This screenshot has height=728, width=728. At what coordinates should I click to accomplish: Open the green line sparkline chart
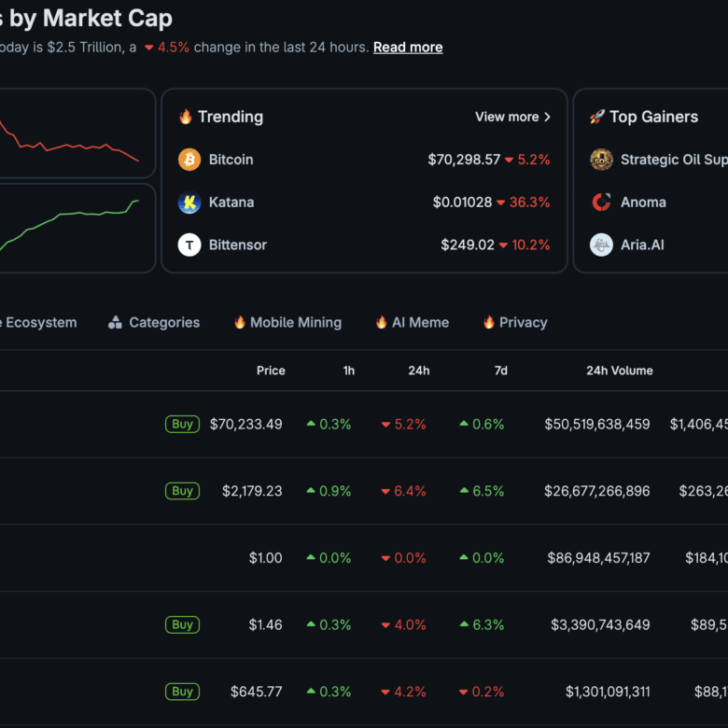click(75, 229)
